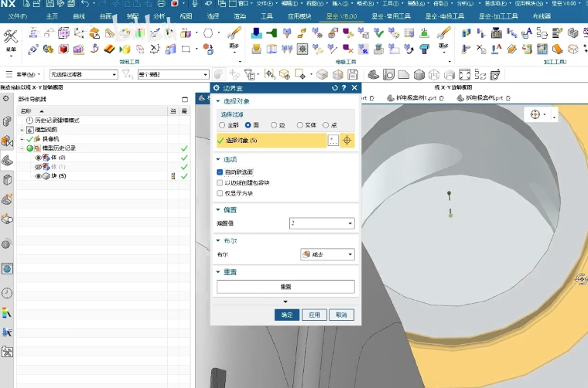Click the reset arrow icon in 边界盒 title bar
This screenshot has height=388, width=588.
pyautogui.click(x=334, y=88)
